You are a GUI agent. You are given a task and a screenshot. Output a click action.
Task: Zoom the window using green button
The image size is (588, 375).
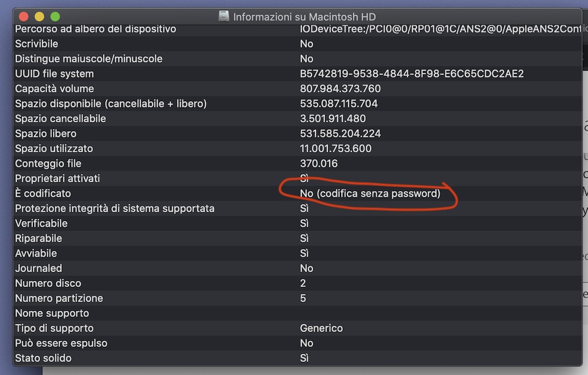click(x=55, y=16)
